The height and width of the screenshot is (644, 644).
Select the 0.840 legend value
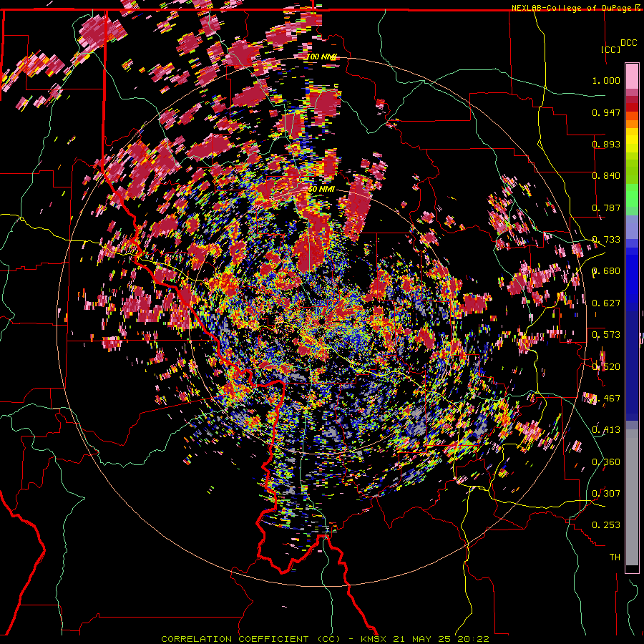coord(606,176)
